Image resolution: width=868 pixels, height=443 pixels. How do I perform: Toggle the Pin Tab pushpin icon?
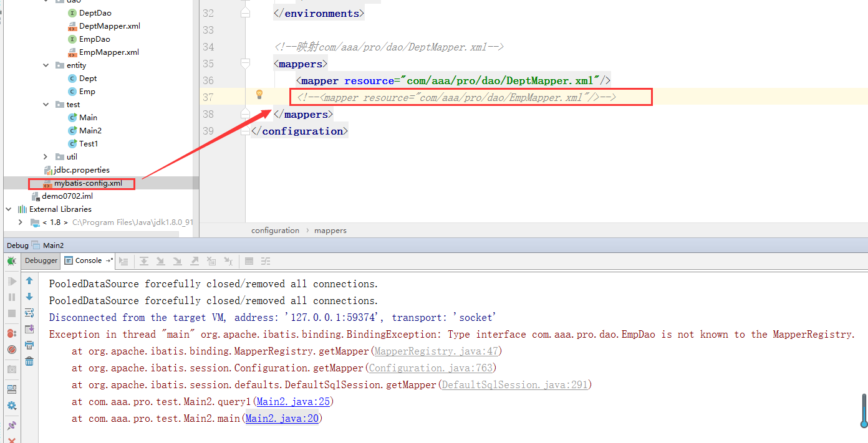[x=12, y=426]
